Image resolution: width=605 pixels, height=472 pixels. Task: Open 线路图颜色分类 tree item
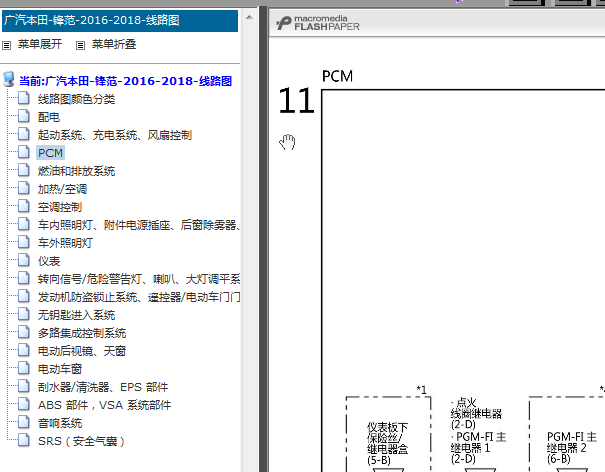tap(76, 99)
